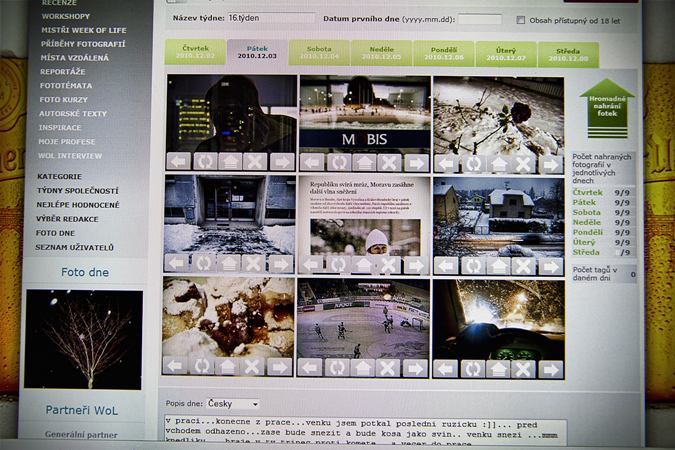Viewport: 675px width, 450px height.
Task: Click Sobota in the uploaded photos count
Action: pyautogui.click(x=586, y=212)
